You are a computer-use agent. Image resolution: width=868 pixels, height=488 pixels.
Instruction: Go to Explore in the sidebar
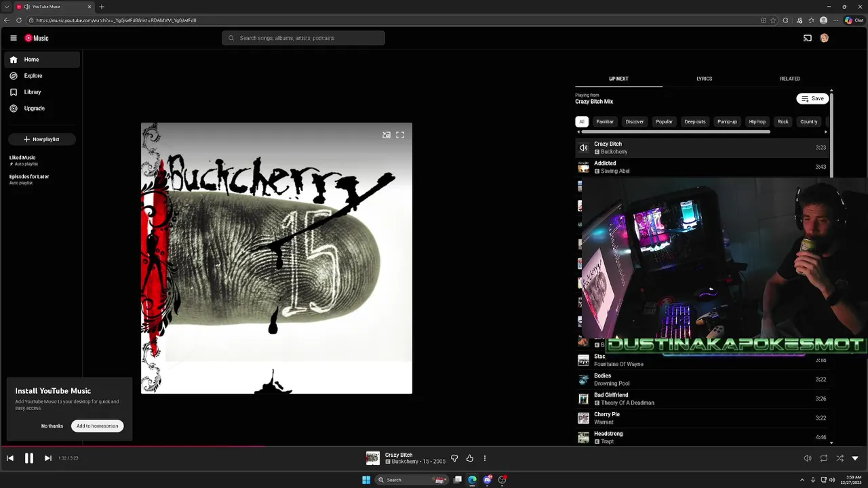click(x=42, y=76)
